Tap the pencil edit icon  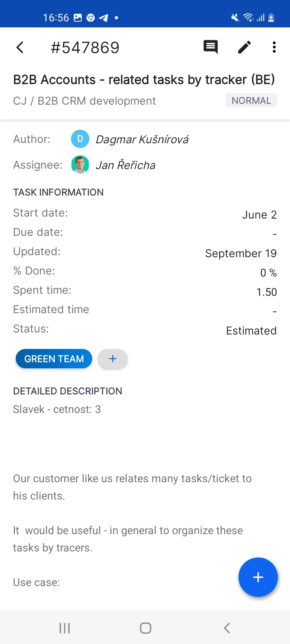(x=244, y=47)
